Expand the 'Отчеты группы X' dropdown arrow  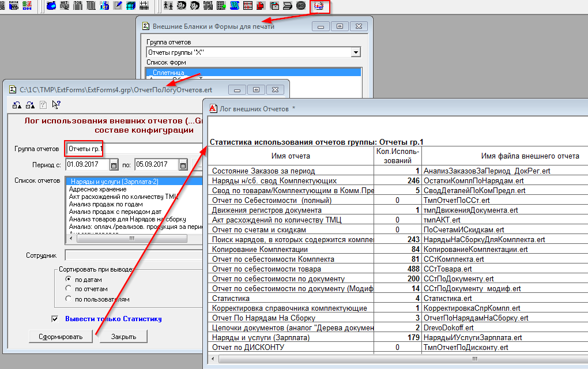click(x=356, y=52)
